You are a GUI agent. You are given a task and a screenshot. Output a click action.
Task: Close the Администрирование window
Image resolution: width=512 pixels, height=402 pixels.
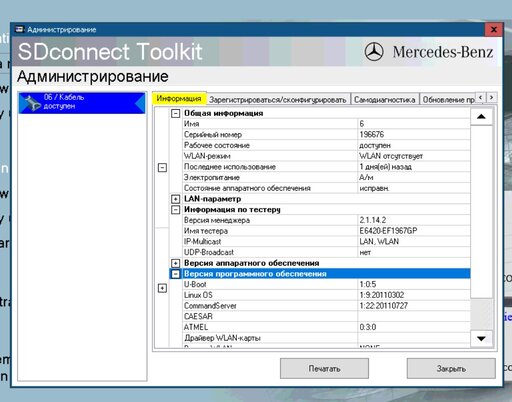[x=494, y=30]
